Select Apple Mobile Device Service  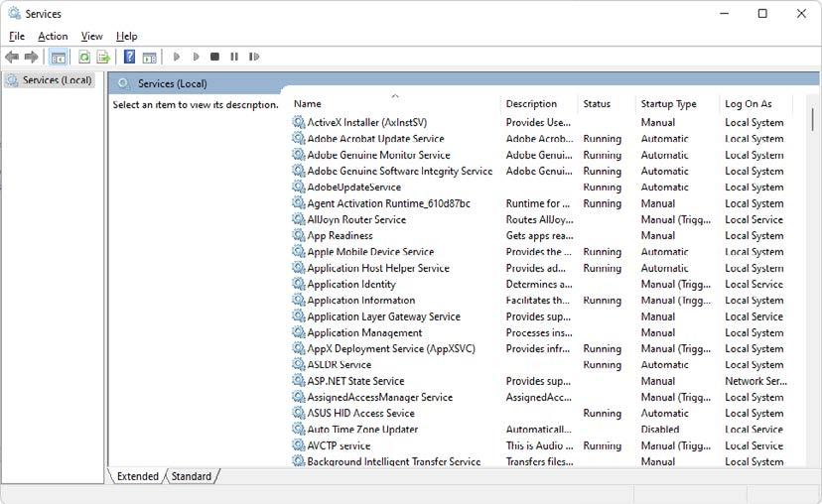[x=370, y=251]
